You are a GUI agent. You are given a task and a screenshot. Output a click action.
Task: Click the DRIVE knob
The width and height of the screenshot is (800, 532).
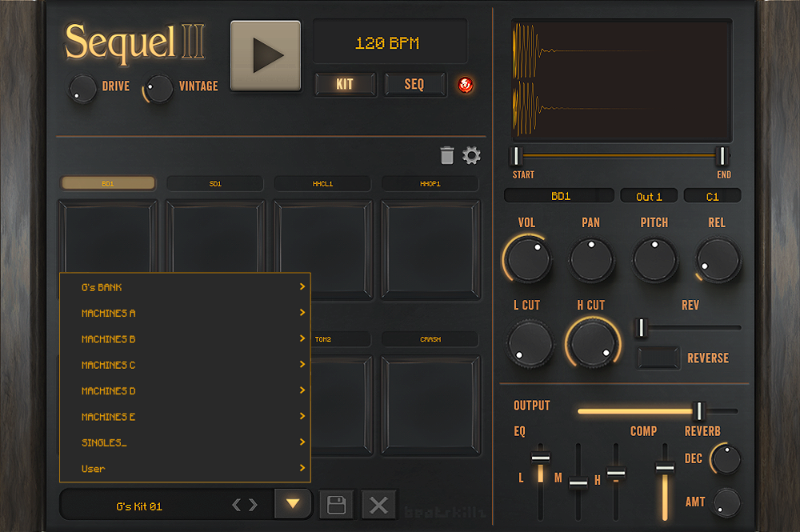82,89
